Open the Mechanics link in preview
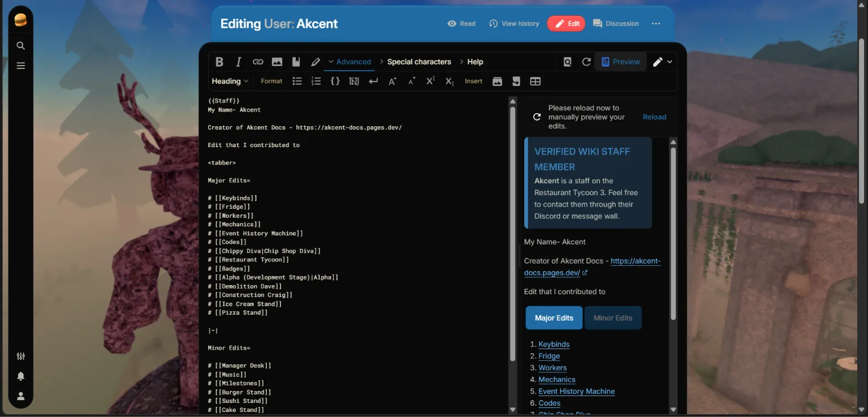868x417 pixels. 556,380
